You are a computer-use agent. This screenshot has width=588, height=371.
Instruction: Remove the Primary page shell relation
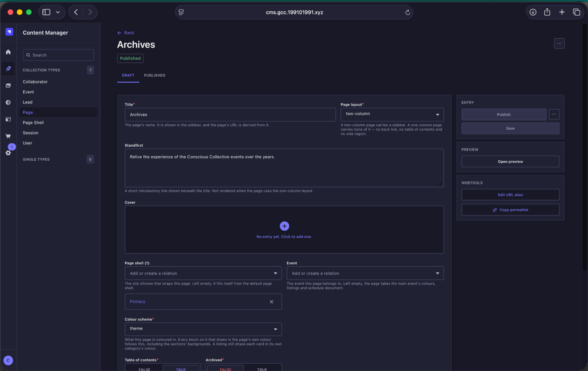271,301
